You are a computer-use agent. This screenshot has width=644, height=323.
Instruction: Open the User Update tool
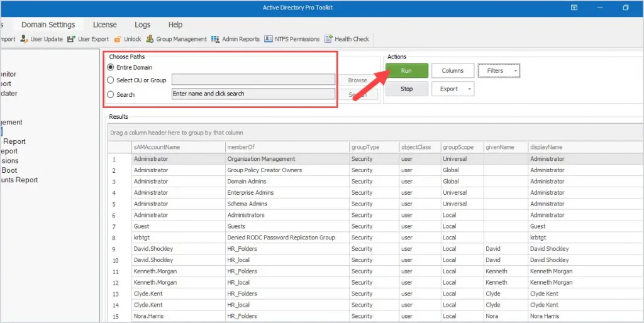click(x=42, y=39)
